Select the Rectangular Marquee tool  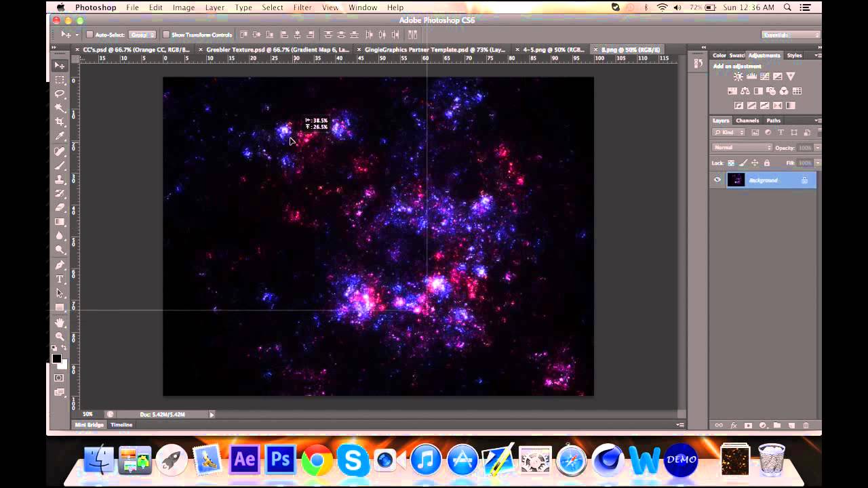[60, 80]
